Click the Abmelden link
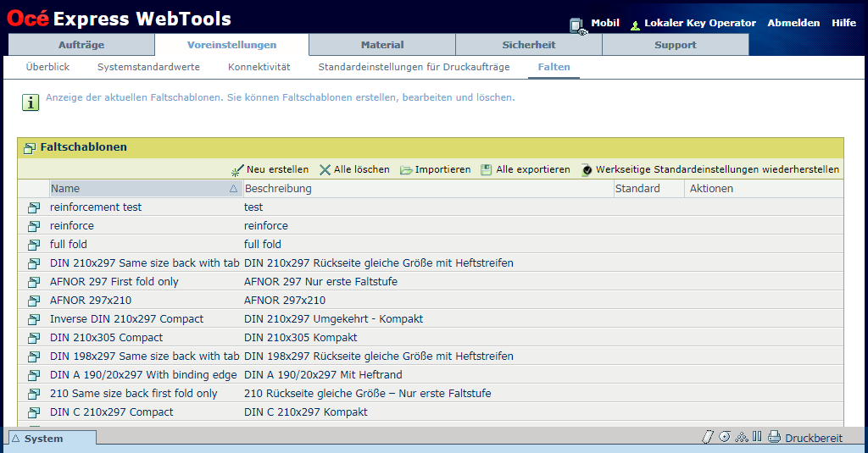This screenshot has width=868, height=453. (x=793, y=23)
